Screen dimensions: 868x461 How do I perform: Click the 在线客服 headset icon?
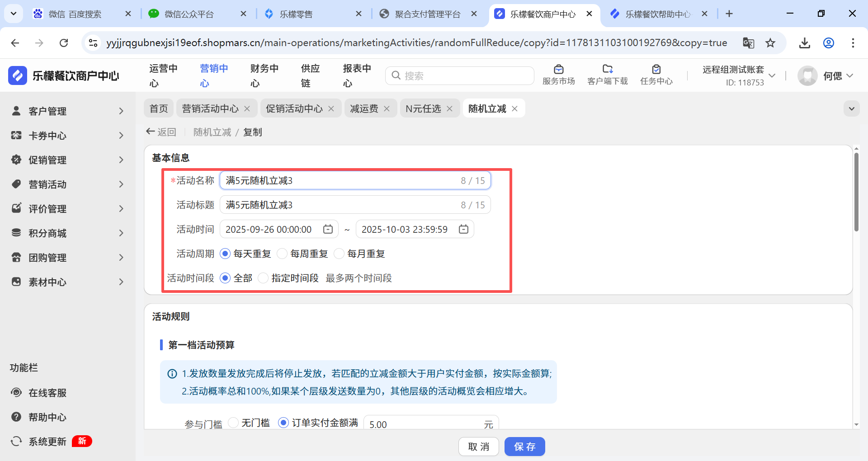point(16,392)
